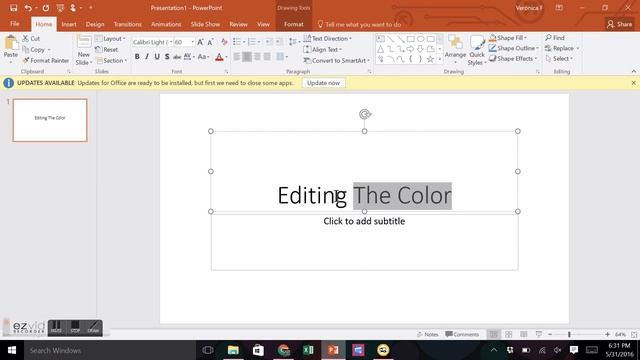The width and height of the screenshot is (640, 360).
Task: Open the File tab
Action: point(15,24)
